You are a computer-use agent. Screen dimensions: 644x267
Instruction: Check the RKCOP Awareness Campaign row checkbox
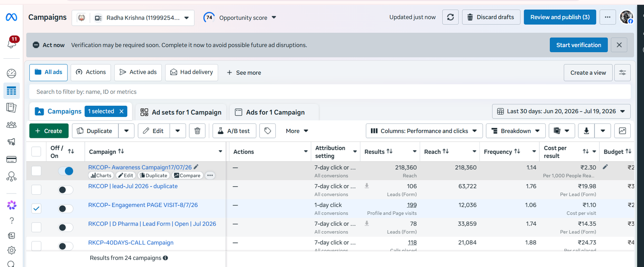pos(36,171)
